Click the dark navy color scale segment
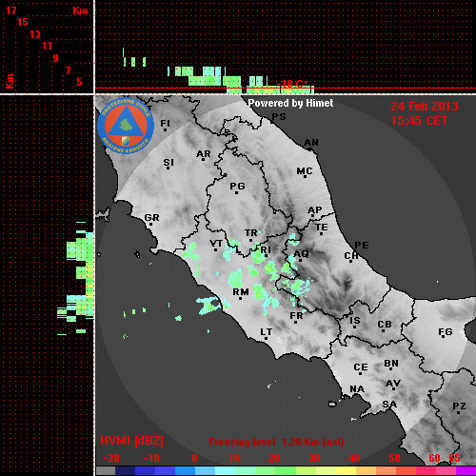The width and height of the screenshot is (476, 476). 125,470
